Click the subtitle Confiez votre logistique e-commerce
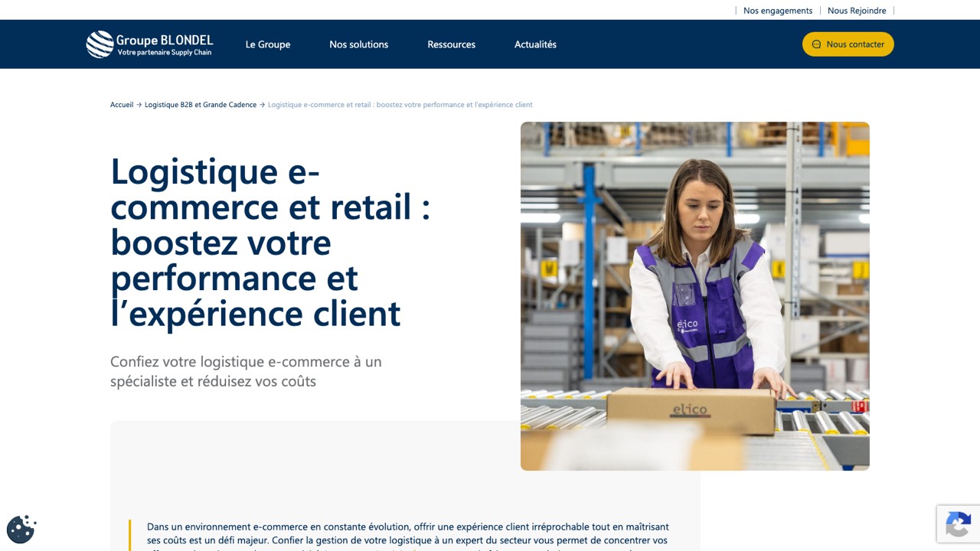The image size is (980, 551). click(246, 371)
